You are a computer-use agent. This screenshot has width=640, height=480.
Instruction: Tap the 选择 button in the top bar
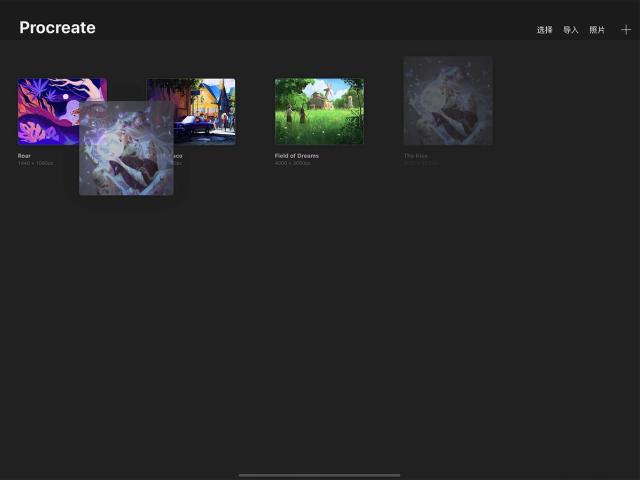point(544,30)
